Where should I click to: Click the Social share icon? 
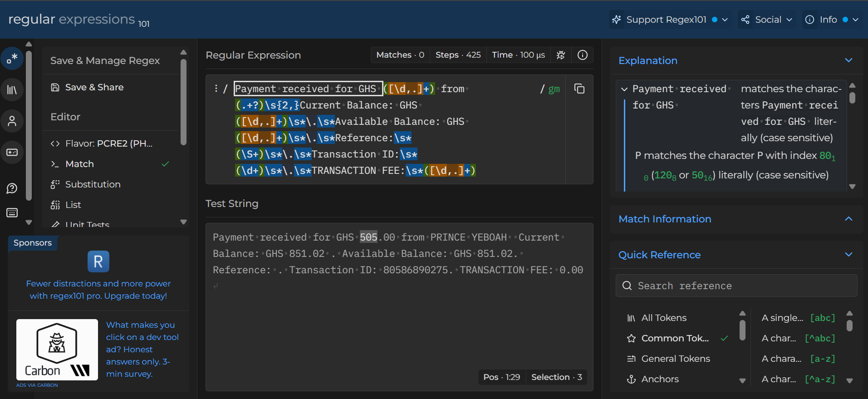point(745,20)
